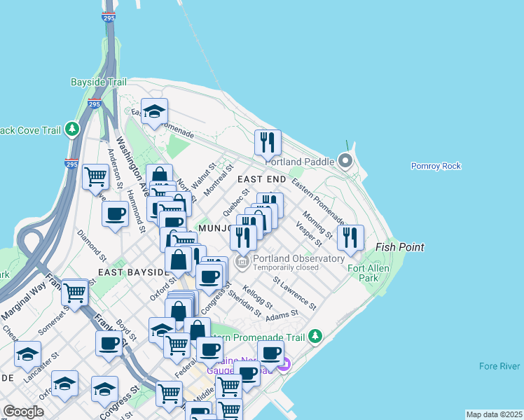Open the Eastern Promenade Trail tree icon

click(315, 337)
